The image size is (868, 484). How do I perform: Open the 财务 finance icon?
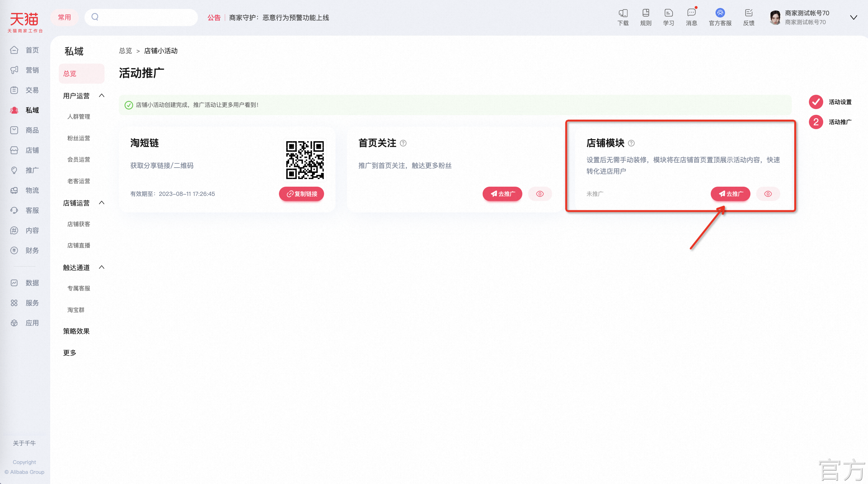(x=14, y=250)
